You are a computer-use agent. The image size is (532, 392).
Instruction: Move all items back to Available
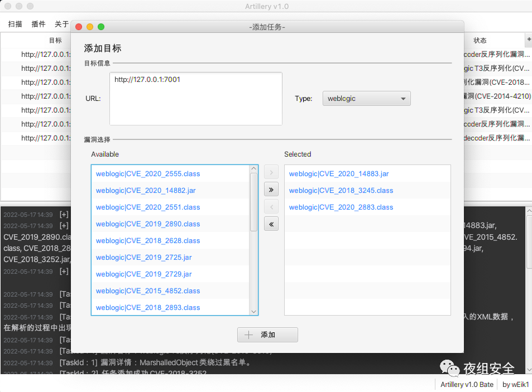coord(271,224)
